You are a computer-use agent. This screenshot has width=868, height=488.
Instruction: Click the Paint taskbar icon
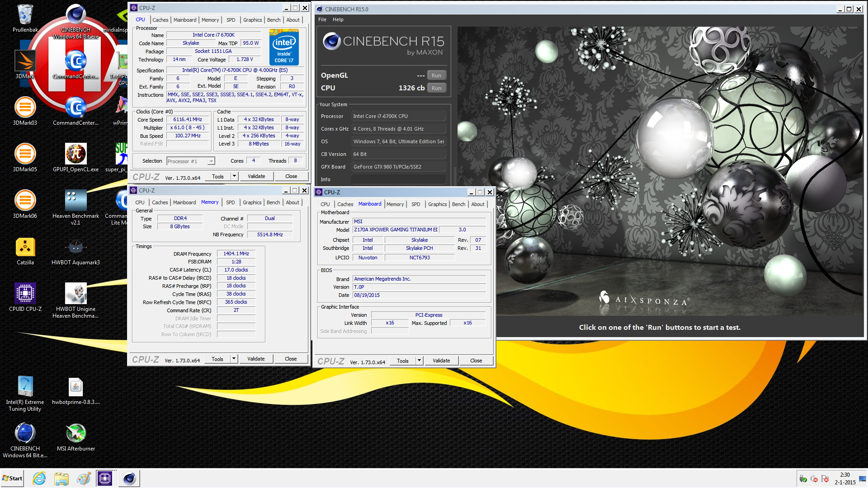(x=83, y=478)
